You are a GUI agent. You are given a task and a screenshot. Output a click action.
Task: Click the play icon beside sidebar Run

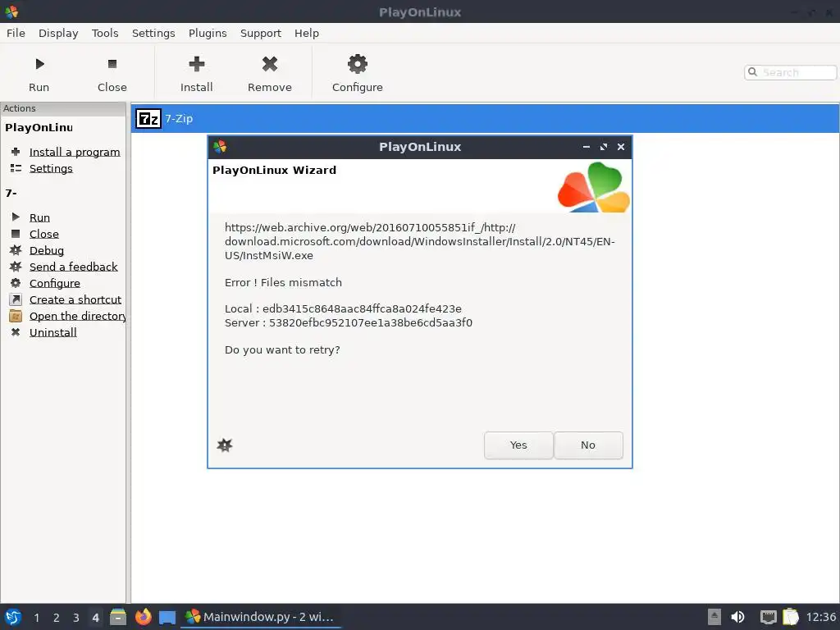pyautogui.click(x=16, y=217)
